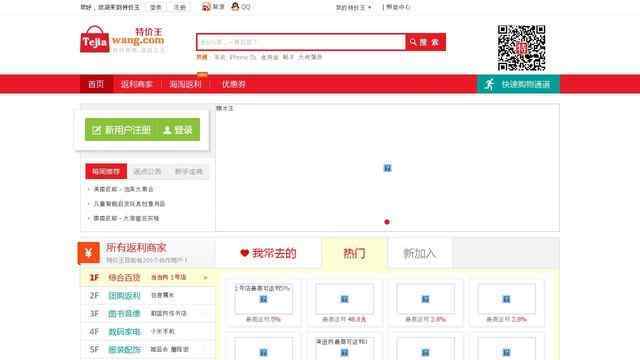Screen dimensions: 640x360
Task: Click the magnifier search button
Action: [x=425, y=42]
